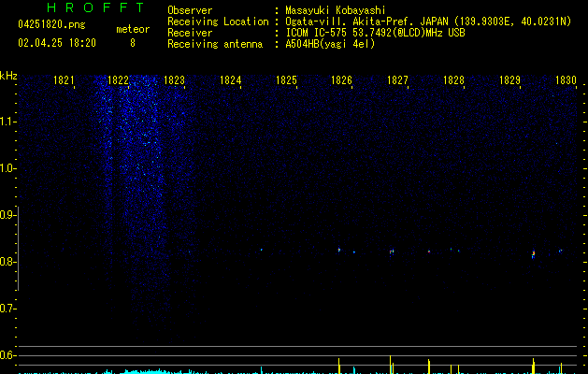
Task: Click the Receiver label
Action: (x=190, y=33)
